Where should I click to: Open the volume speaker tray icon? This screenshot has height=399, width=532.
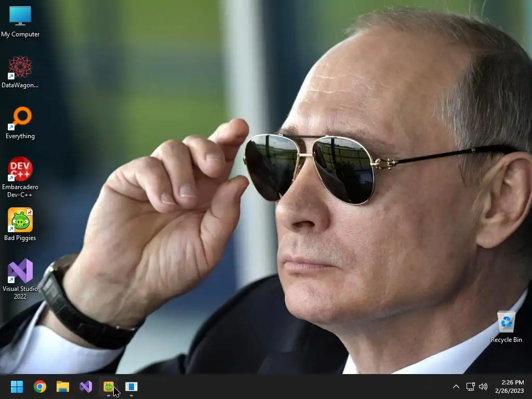coord(483,387)
